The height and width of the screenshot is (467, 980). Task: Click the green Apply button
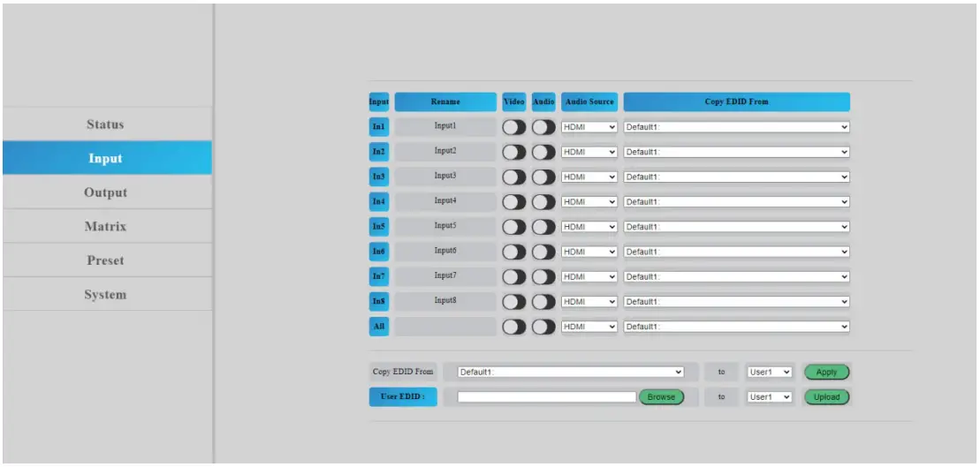click(826, 373)
